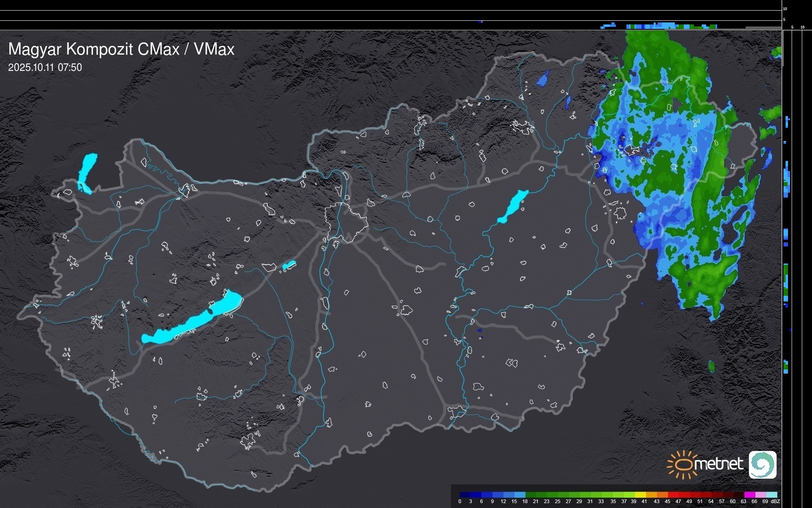
Task: Click the 10 km label on top height scale
Action: tap(785, 9)
